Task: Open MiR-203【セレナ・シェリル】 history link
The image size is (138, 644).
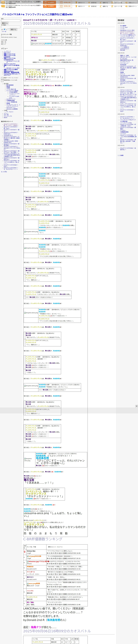Action: [x=128, y=57]
